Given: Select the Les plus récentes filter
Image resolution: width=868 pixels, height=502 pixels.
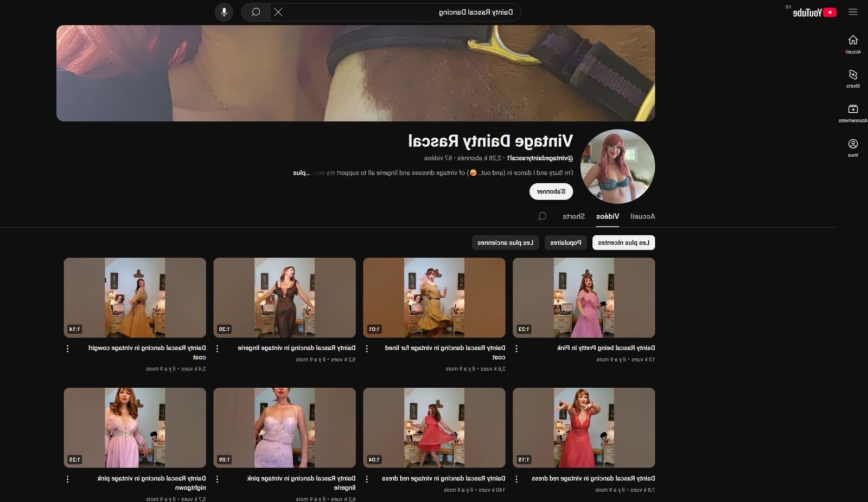Looking at the screenshot, I should [623, 242].
